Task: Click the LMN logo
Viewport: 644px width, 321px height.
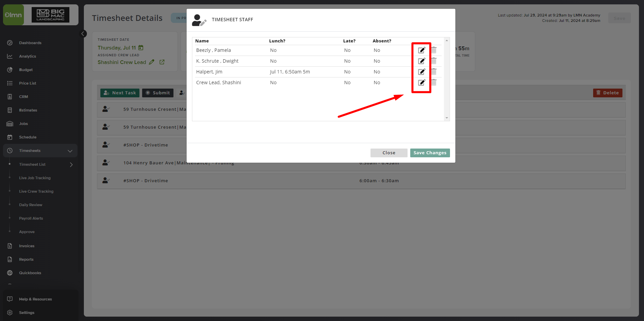Action: coord(13,15)
